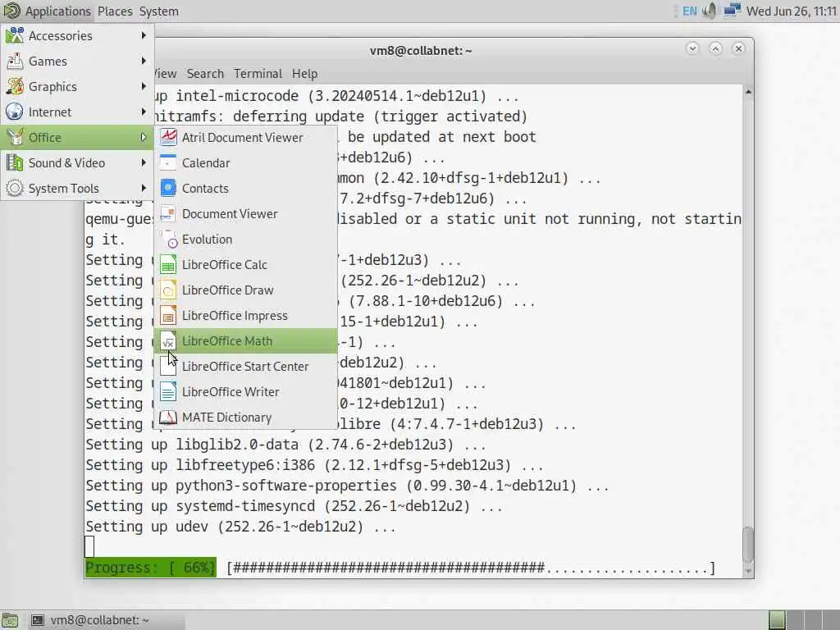Click the 'libglib2.0-data' terminal line
The width and height of the screenshot is (840, 630).
(285, 445)
